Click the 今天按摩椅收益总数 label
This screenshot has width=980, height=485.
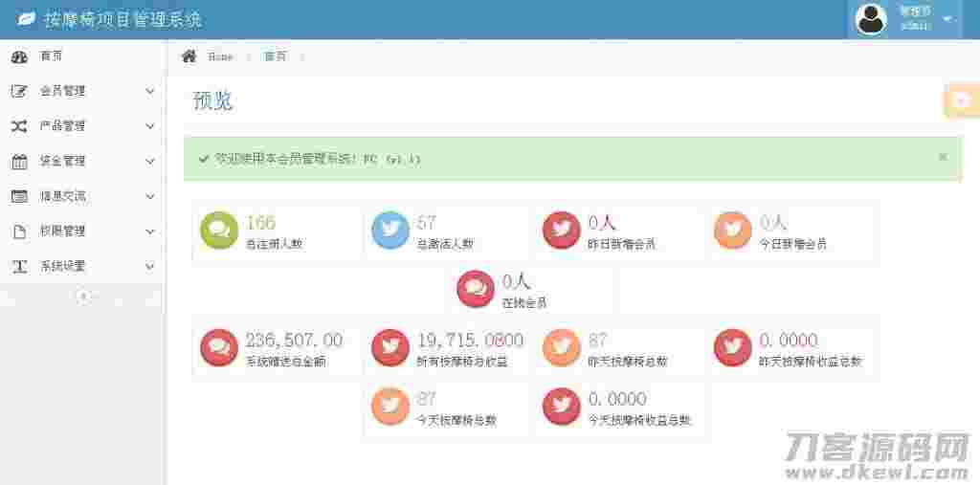click(x=639, y=420)
